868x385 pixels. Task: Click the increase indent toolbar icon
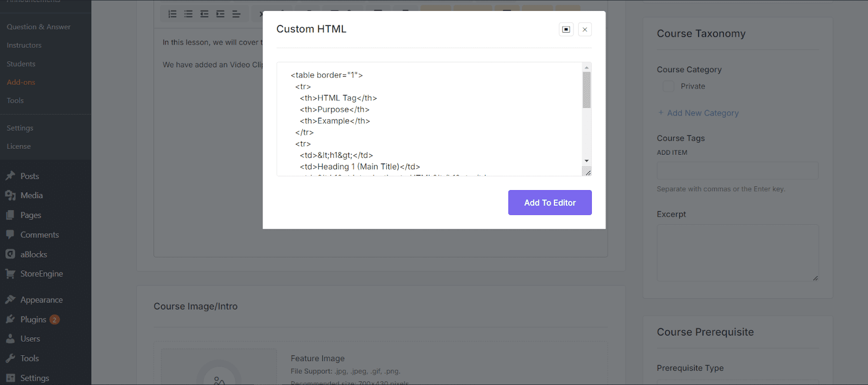click(220, 14)
